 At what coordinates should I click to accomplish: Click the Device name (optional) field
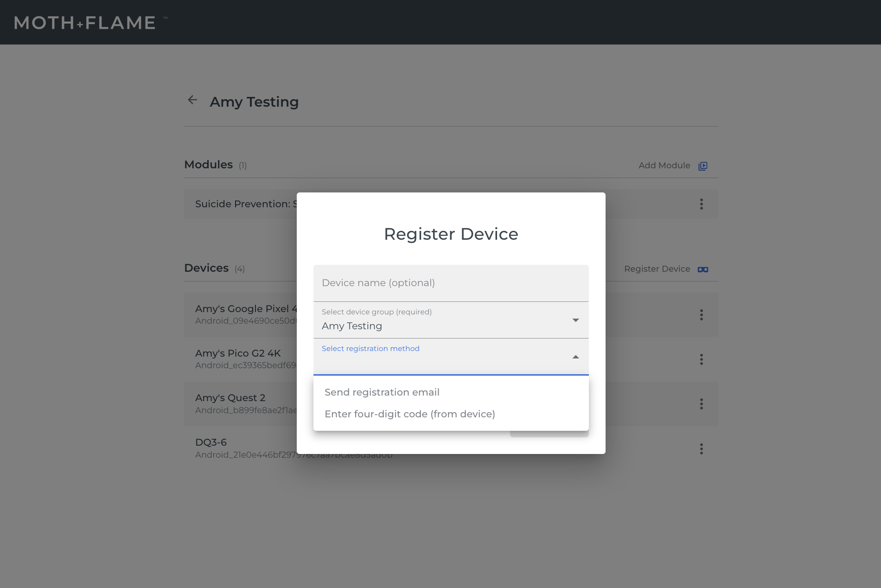click(451, 283)
